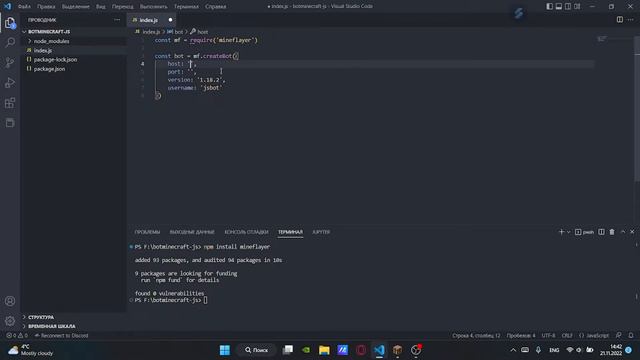
Task: Open errors and warnings status indicator
Action: 17,336
